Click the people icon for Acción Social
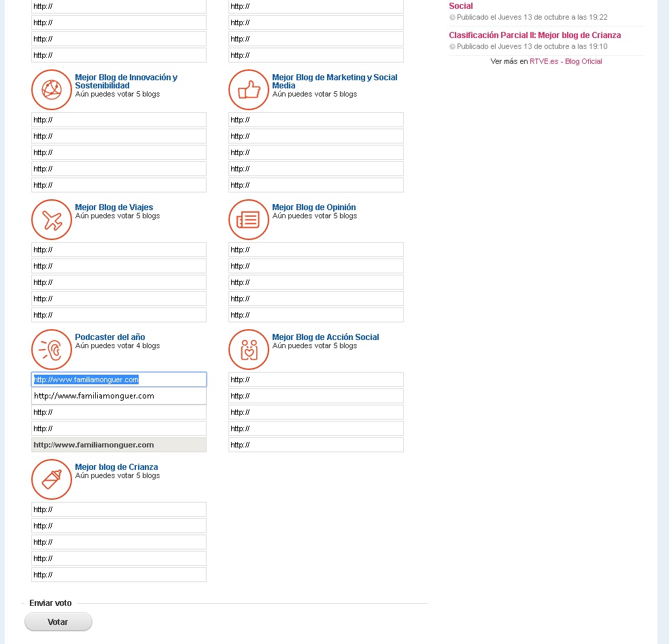This screenshot has height=644, width=669. [249, 350]
